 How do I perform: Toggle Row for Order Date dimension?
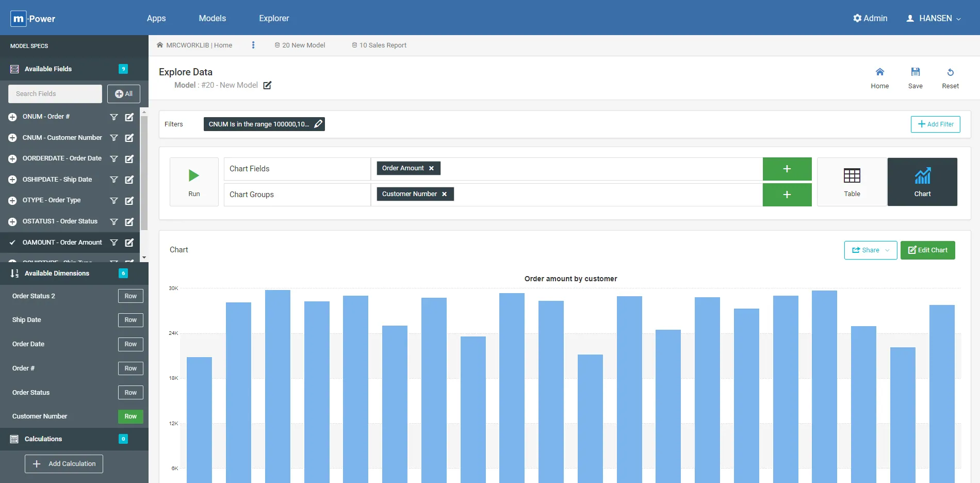click(x=130, y=344)
